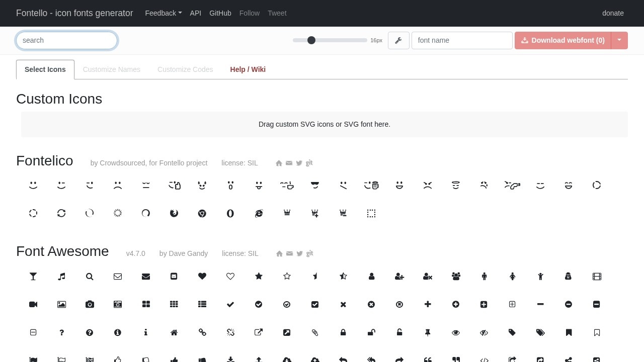644x362 pixels.
Task: Select the checked square checkbox icon
Action: tap(315, 304)
